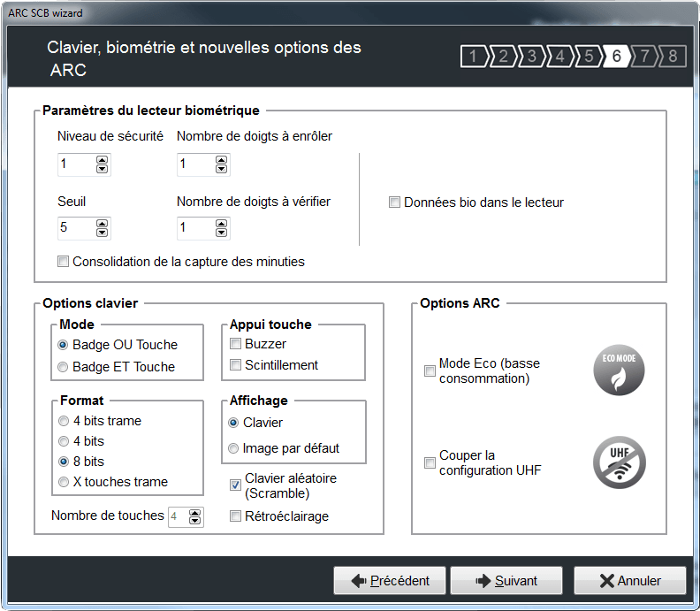This screenshot has width=700, height=611.
Task: Enable Données bio dans le lecteur
Action: coord(395,202)
